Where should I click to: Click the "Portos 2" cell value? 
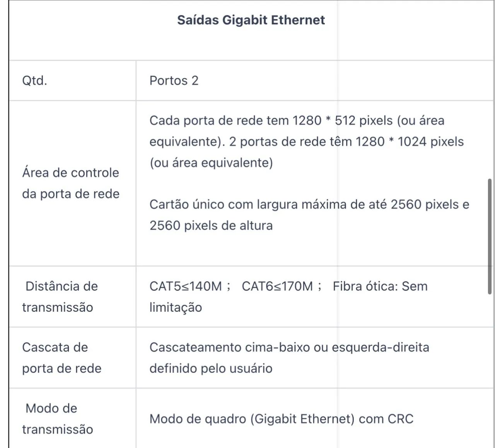[174, 80]
